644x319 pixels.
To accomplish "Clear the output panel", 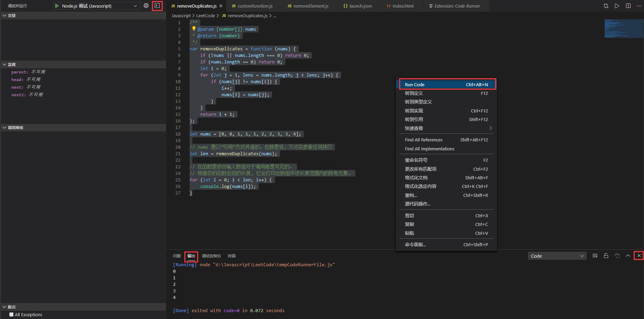I will (595, 256).
